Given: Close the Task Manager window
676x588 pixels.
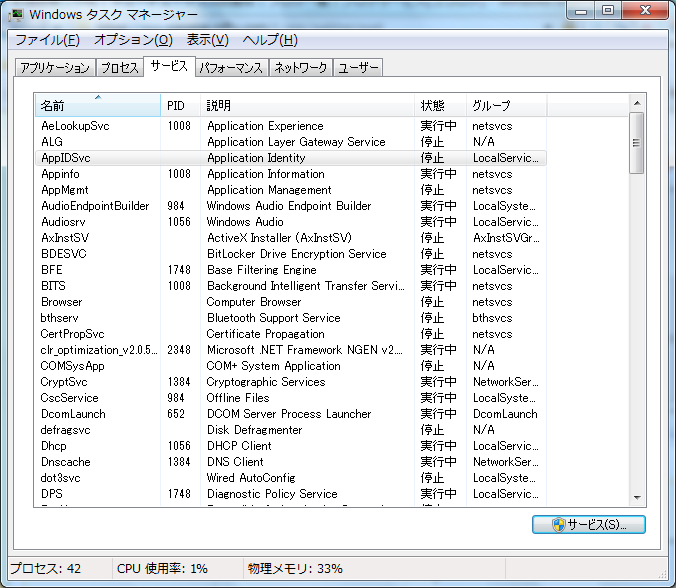Looking at the screenshot, I should (645, 11).
